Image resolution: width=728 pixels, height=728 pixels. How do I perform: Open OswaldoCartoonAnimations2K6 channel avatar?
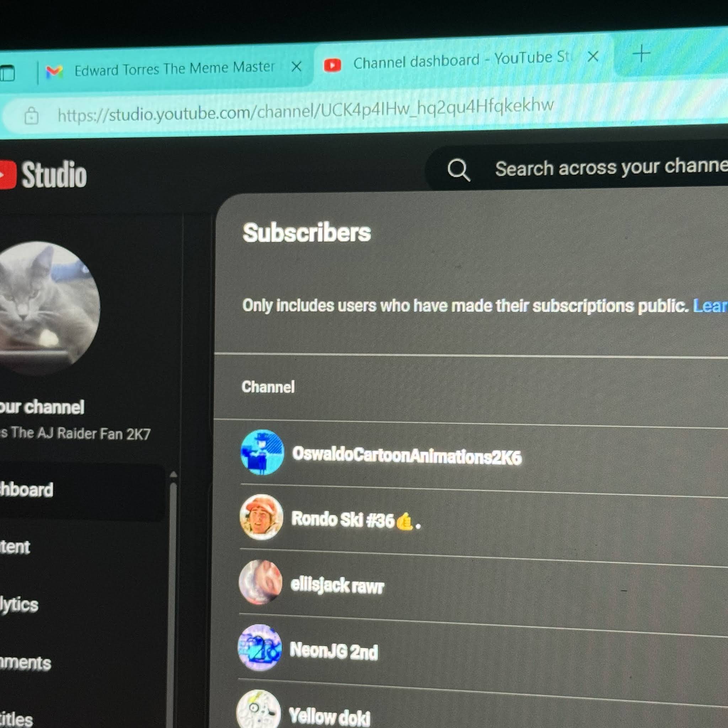coord(262,452)
